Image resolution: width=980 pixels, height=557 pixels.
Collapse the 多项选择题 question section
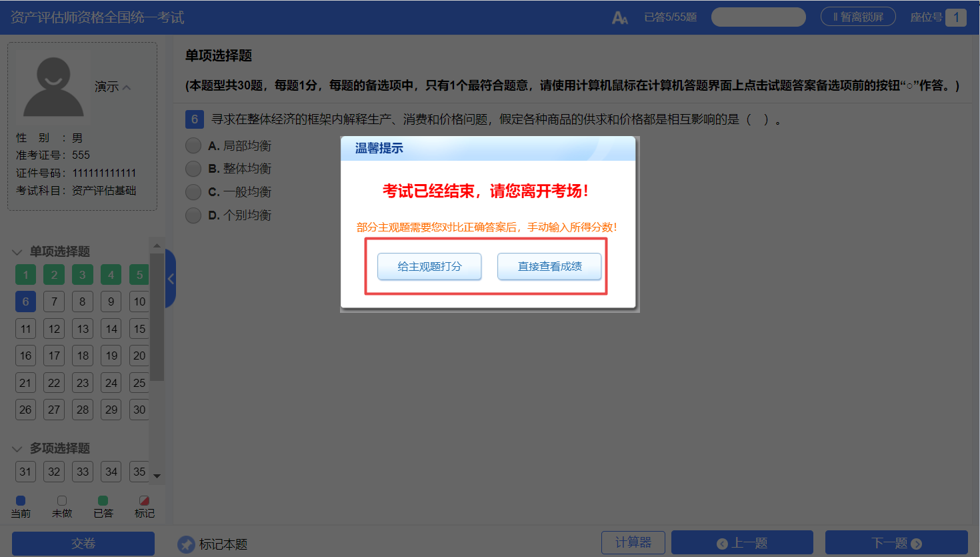tap(17, 449)
